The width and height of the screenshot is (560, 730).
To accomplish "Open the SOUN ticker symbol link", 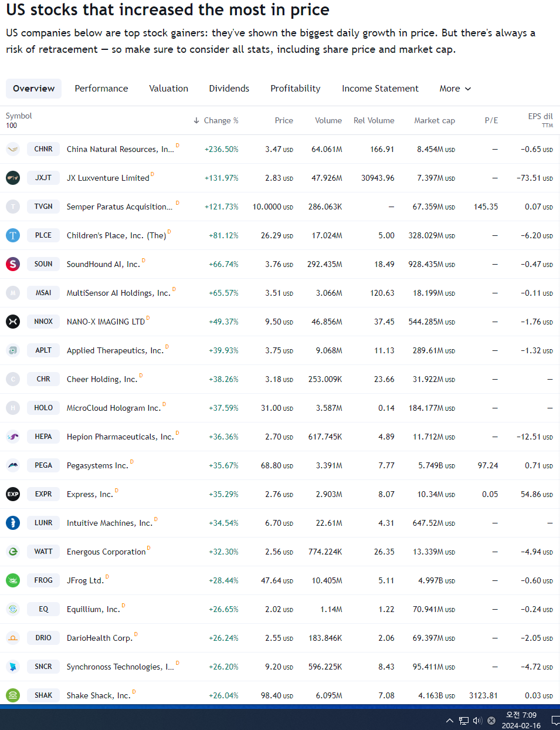I will click(x=43, y=264).
